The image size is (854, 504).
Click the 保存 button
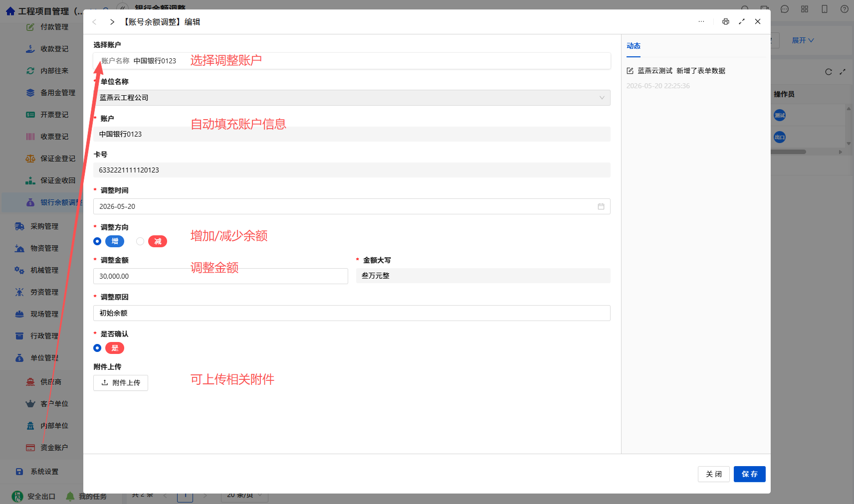pyautogui.click(x=749, y=474)
